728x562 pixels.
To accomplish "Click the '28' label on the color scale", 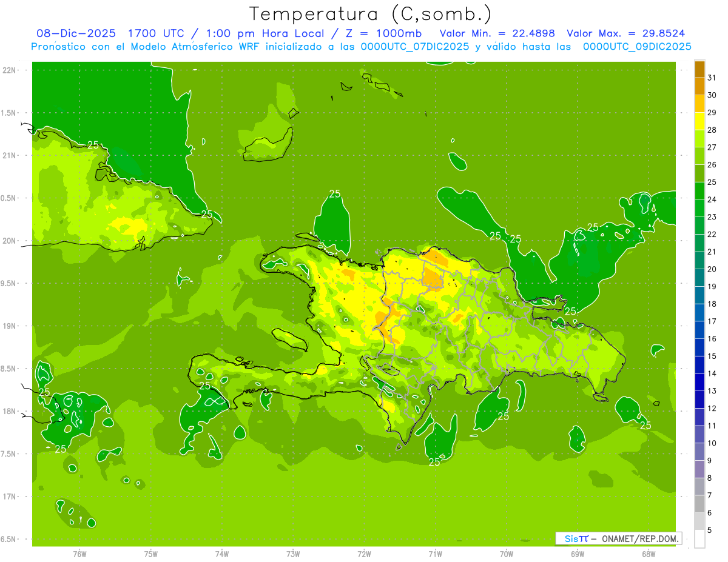I will pyautogui.click(x=712, y=130).
